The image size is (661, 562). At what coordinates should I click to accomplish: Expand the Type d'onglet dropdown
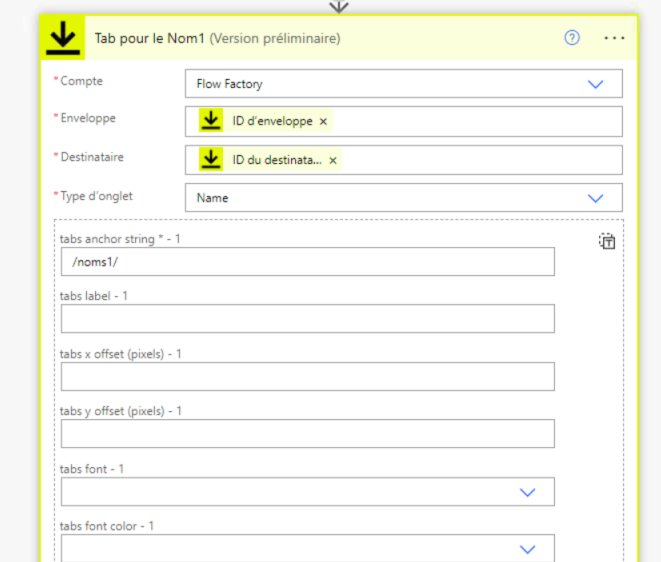point(596,198)
